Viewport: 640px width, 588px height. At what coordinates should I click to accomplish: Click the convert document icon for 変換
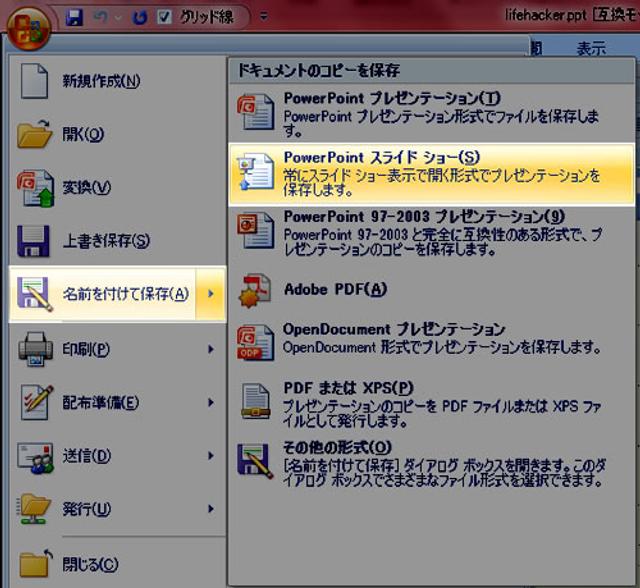tap(36, 188)
